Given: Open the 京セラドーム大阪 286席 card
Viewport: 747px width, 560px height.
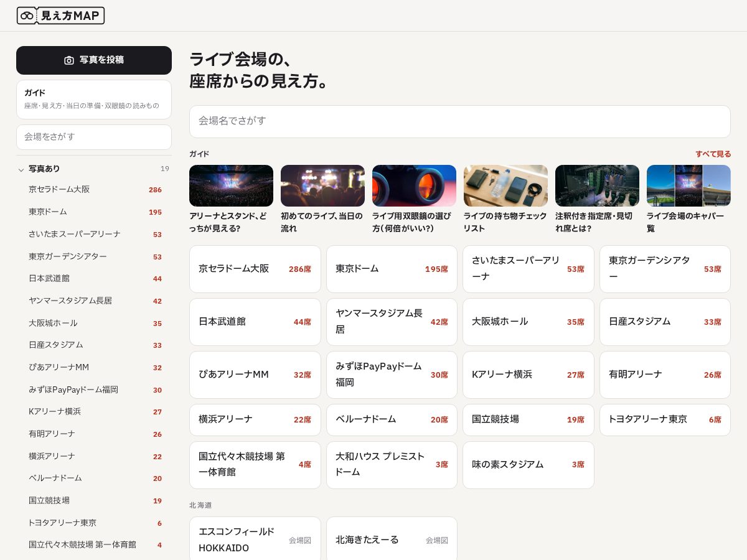Looking at the screenshot, I should (255, 269).
